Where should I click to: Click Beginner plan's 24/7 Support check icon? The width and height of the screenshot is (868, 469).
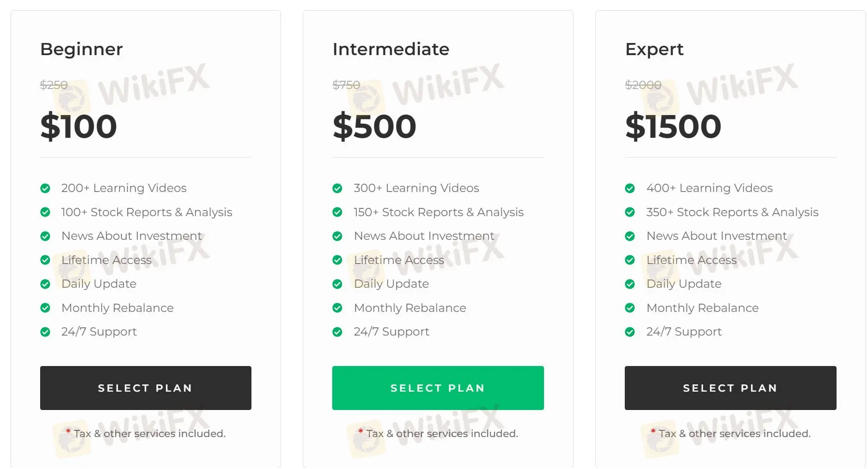click(45, 332)
